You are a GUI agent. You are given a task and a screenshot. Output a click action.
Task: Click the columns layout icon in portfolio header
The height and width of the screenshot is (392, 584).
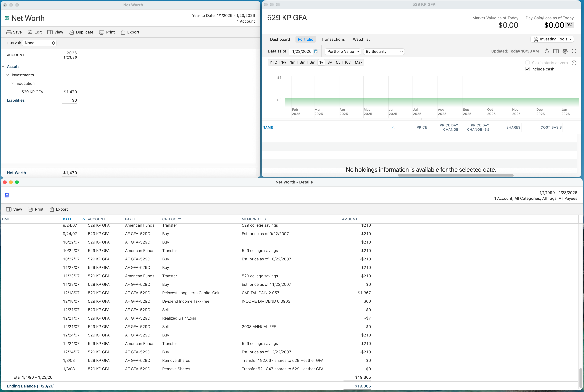556,51
